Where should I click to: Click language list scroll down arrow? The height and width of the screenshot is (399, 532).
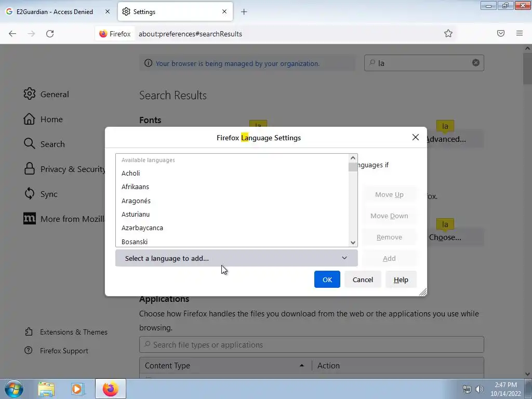[353, 242]
